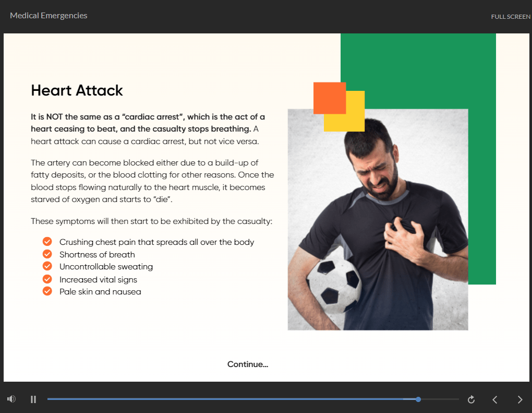Click checkmark beside Crushing chest pain

point(47,242)
